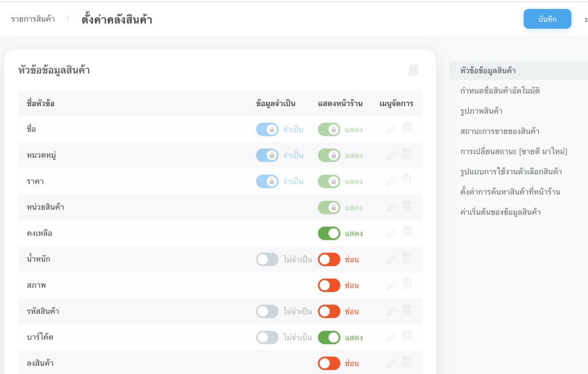This screenshot has width=588, height=374.
Task: Click the trash icon for ลงสินค้า row
Action: pyautogui.click(x=407, y=362)
